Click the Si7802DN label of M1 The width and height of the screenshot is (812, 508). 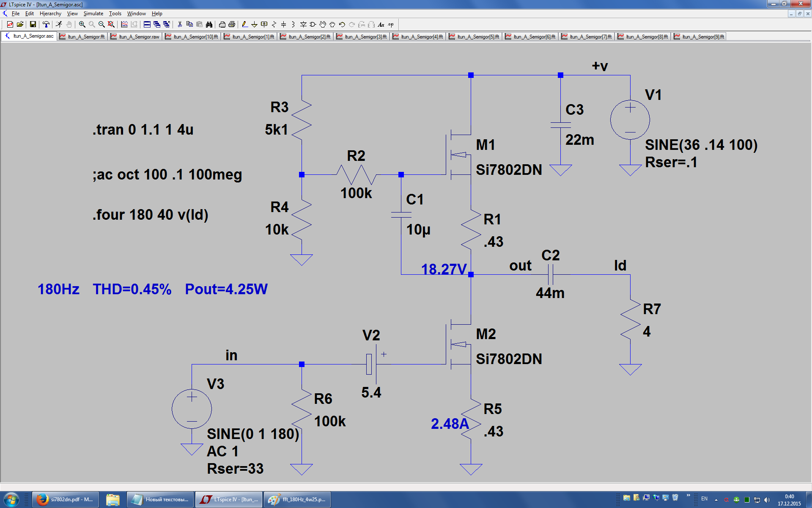[509, 170]
